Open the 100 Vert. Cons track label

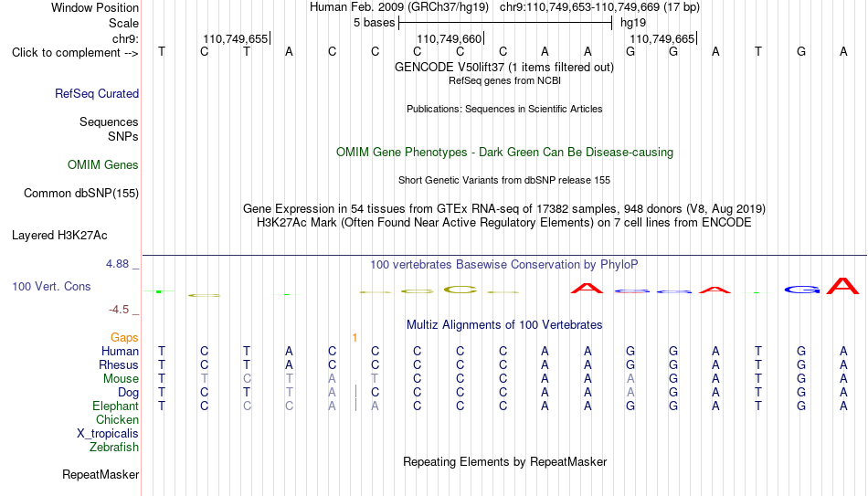pyautogui.click(x=51, y=286)
